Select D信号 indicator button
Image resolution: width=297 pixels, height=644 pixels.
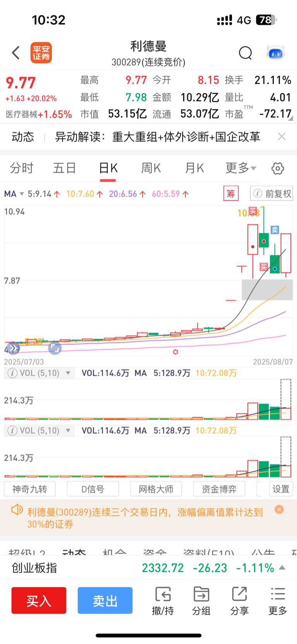pos(93,489)
